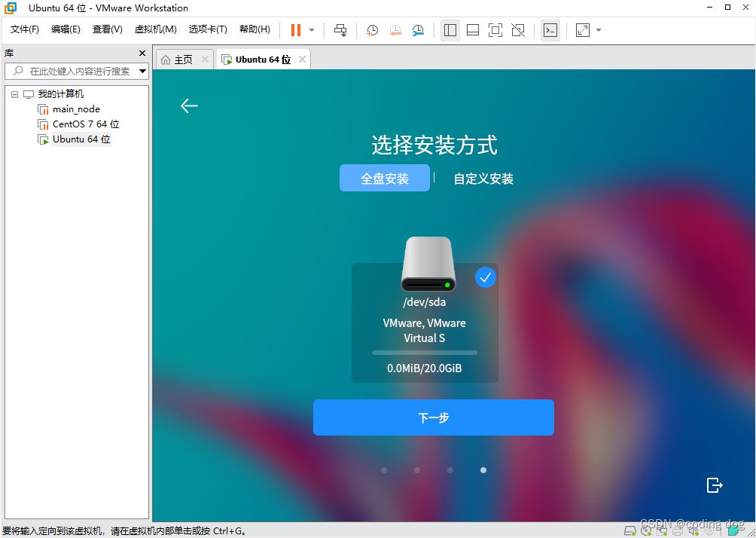Click the 下一步 button

click(x=433, y=417)
